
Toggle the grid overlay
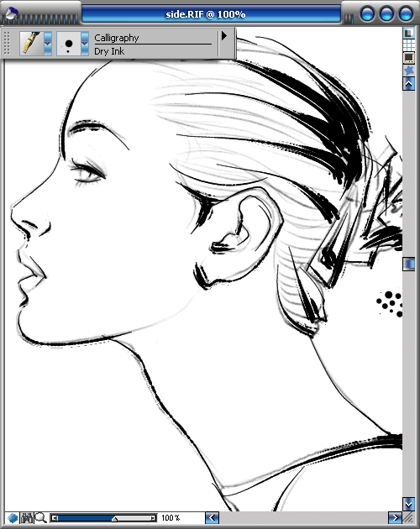tap(409, 45)
